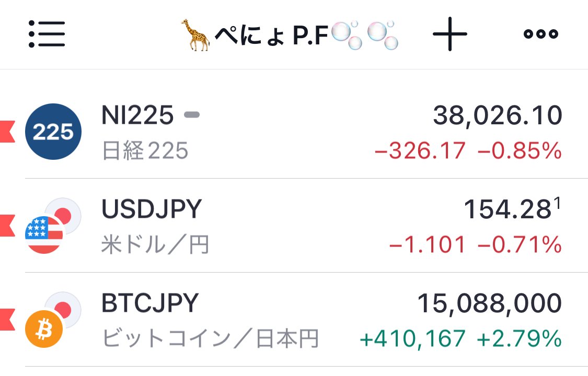Open the NI225 quote showing 38,026.10
The image size is (588, 376).
click(497, 115)
